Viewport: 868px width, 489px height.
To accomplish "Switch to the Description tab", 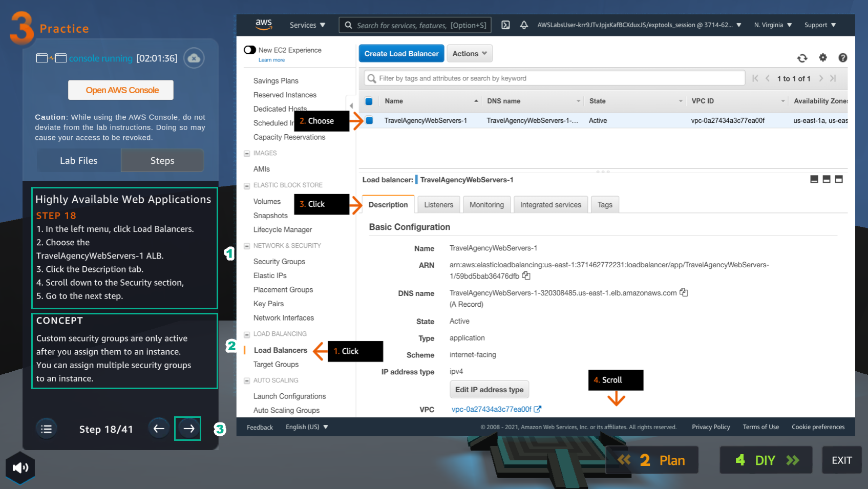I will pyautogui.click(x=388, y=204).
